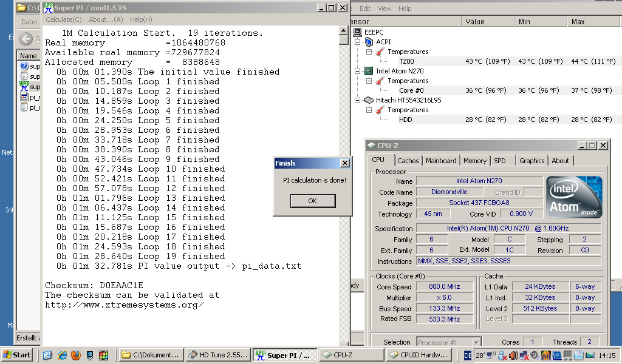
Task: Launch Firefox from Quick Launch
Action: (x=76, y=356)
